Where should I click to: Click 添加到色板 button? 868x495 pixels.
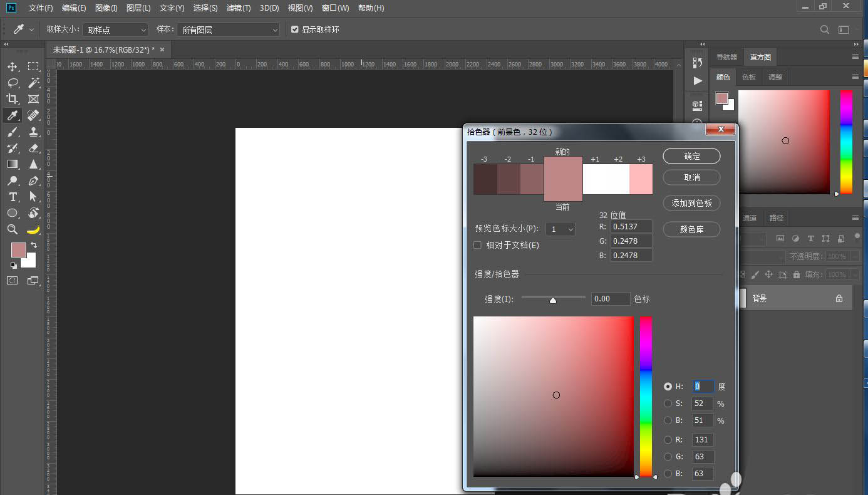pos(692,203)
